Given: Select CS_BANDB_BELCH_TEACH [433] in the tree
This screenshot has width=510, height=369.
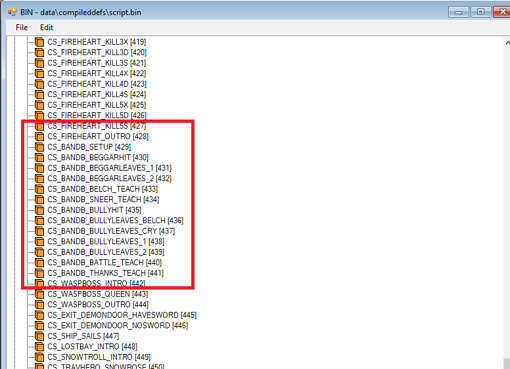Looking at the screenshot, I should pyautogui.click(x=103, y=189).
